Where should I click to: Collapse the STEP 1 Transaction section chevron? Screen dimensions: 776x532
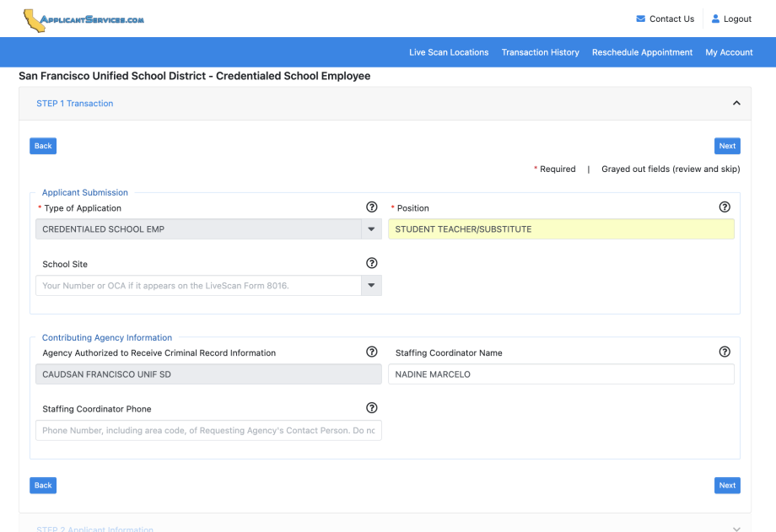pyautogui.click(x=736, y=103)
